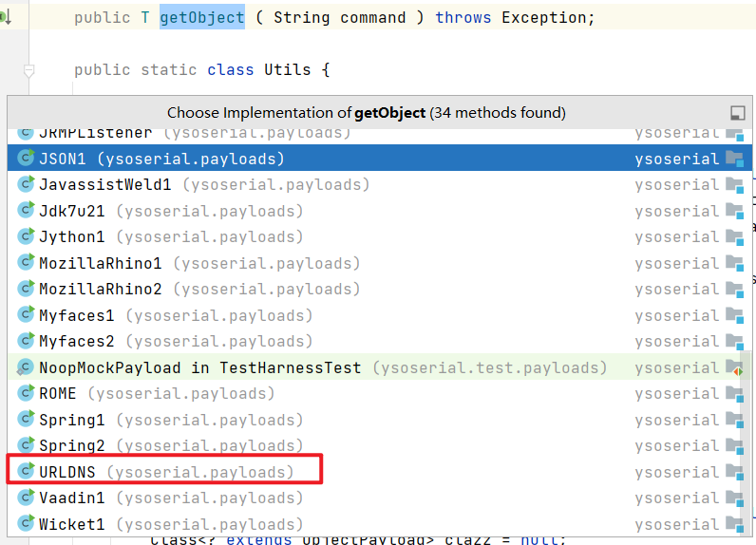Open results in Find tool window icon
Viewport: 756px width, 545px height.
click(x=737, y=112)
